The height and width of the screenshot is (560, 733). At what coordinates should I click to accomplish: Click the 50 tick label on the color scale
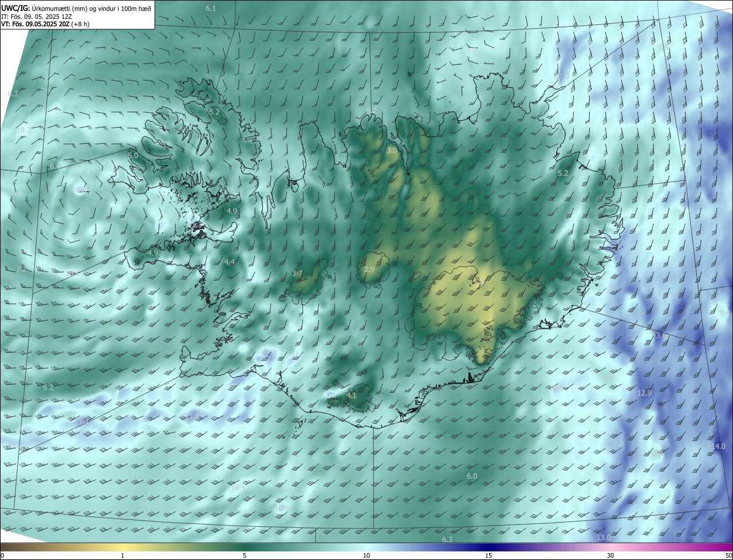click(728, 555)
